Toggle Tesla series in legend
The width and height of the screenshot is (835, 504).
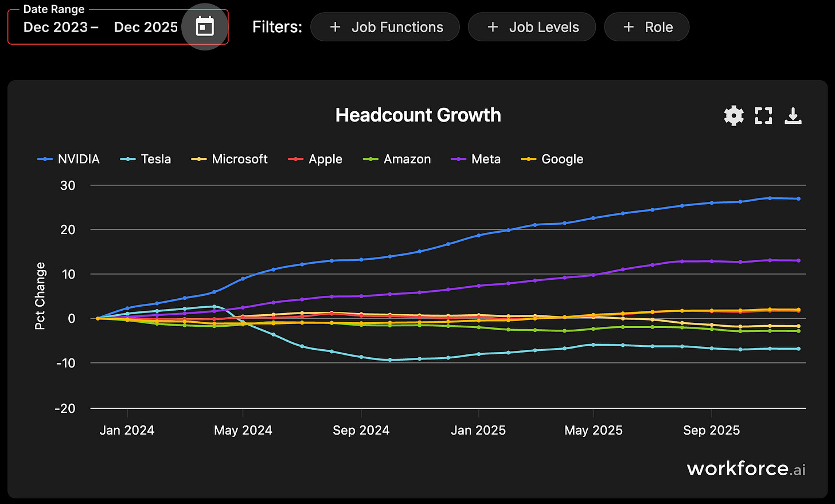tap(146, 159)
